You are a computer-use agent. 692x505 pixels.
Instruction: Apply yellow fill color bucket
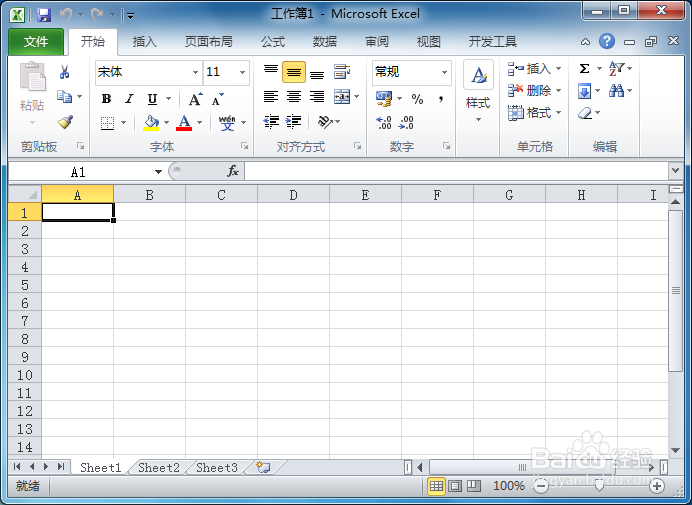pos(151,123)
